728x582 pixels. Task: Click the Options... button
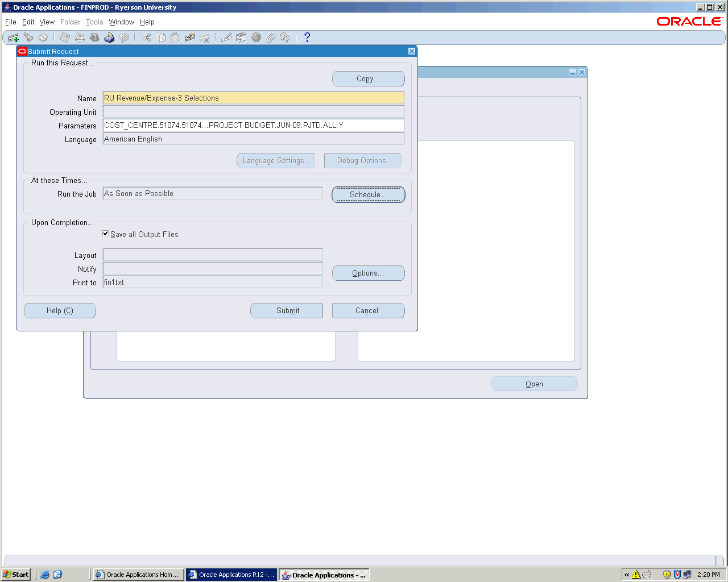tap(368, 273)
